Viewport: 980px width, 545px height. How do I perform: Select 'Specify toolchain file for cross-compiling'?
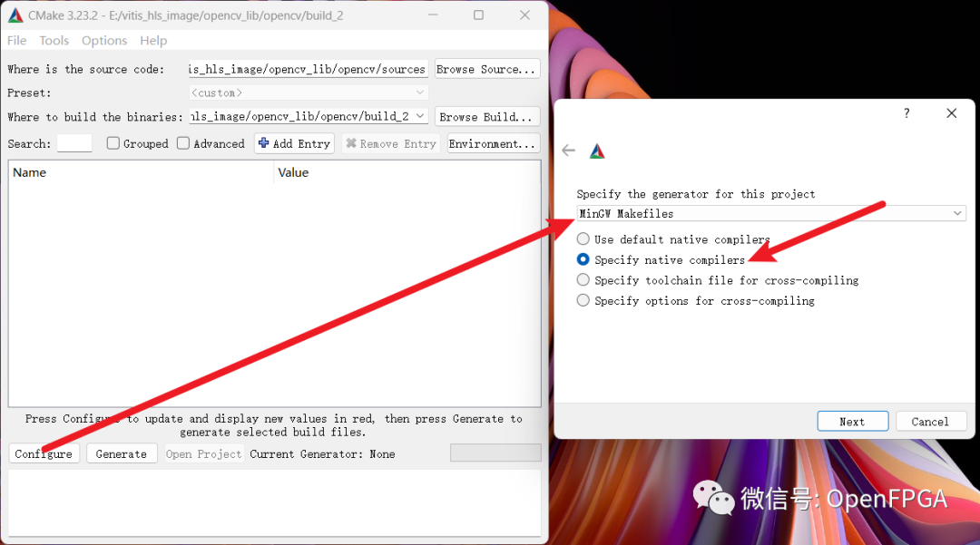point(582,279)
